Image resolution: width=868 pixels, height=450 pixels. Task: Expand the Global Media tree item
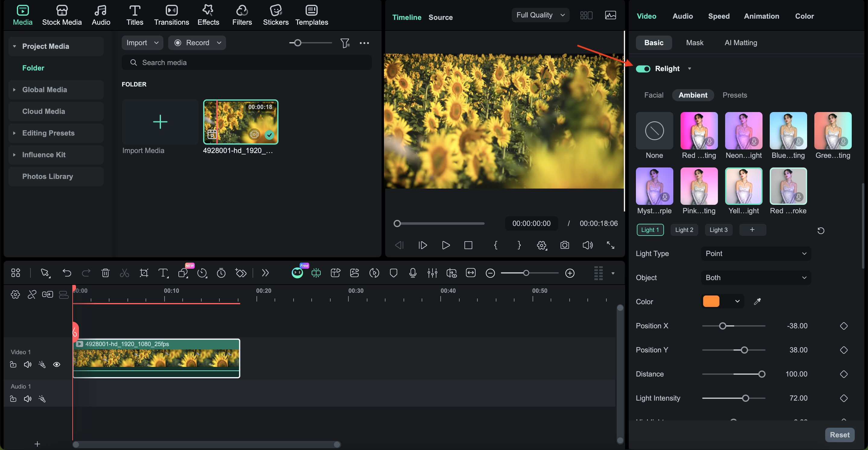click(14, 89)
